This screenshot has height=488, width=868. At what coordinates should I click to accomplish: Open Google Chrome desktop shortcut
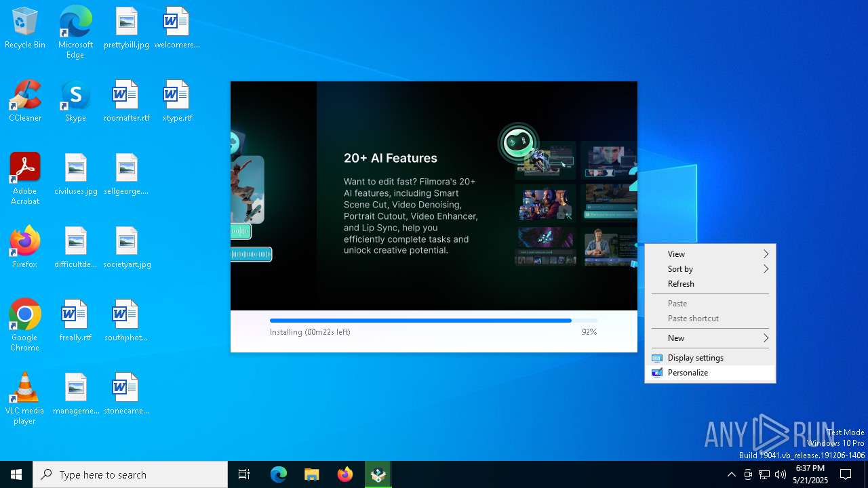[x=25, y=325]
